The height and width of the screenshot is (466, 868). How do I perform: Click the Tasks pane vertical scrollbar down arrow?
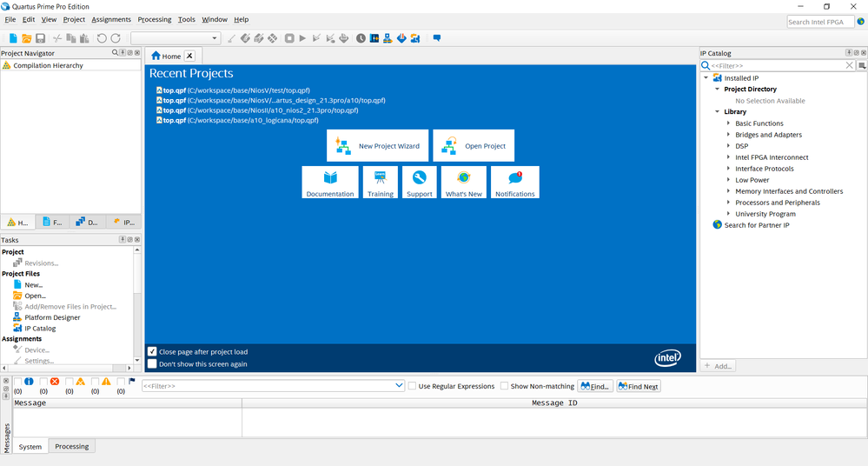tap(137, 360)
